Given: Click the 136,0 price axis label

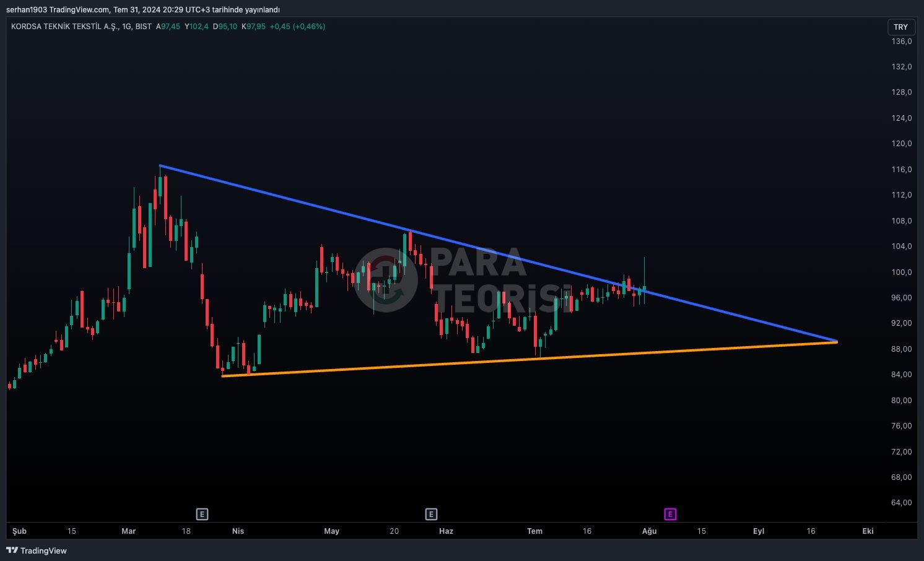Looking at the screenshot, I should (901, 41).
